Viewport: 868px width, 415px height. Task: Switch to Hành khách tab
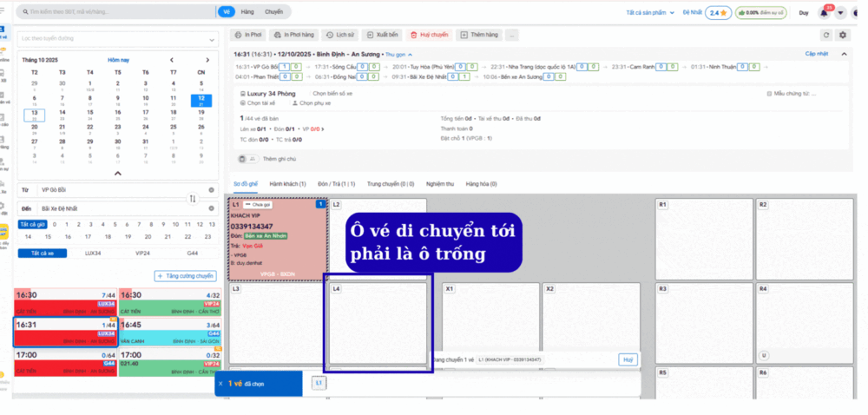point(288,184)
